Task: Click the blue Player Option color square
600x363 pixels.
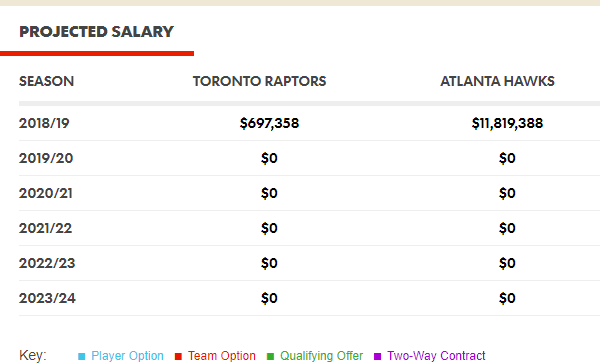Action: (x=82, y=356)
